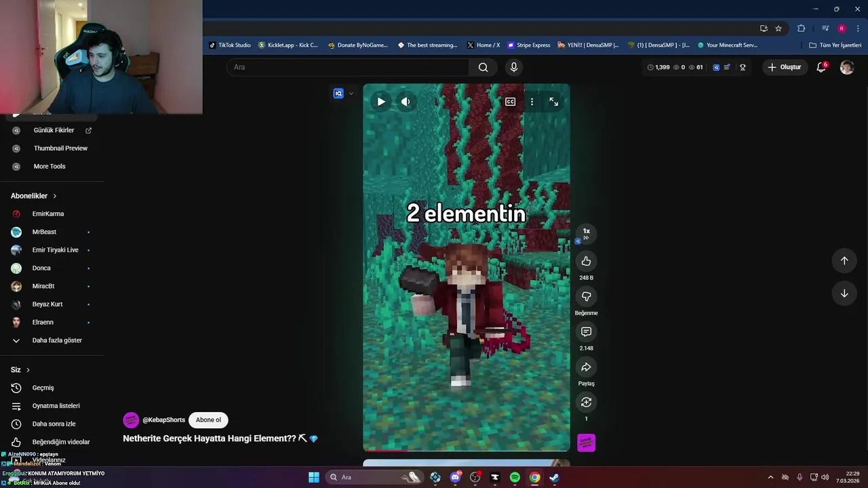Open Steam from the taskbar

[x=554, y=477]
